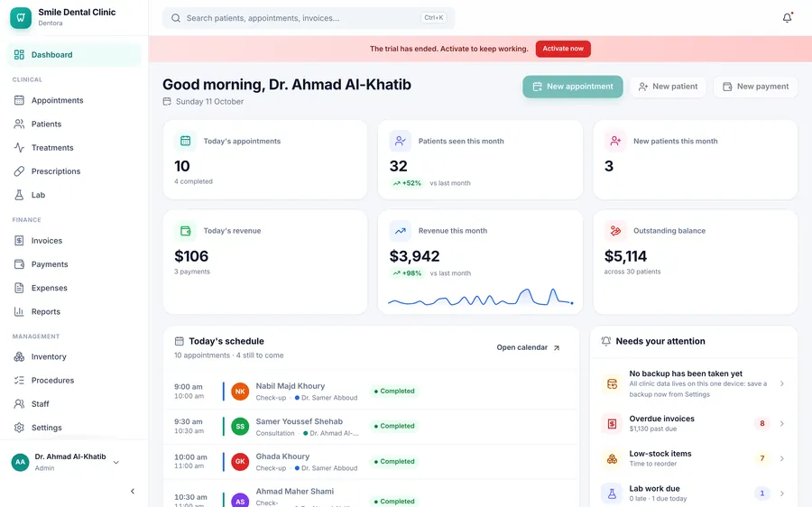Image resolution: width=812 pixels, height=507 pixels.
Task: Click the Low-stock items orange icon
Action: point(612,459)
